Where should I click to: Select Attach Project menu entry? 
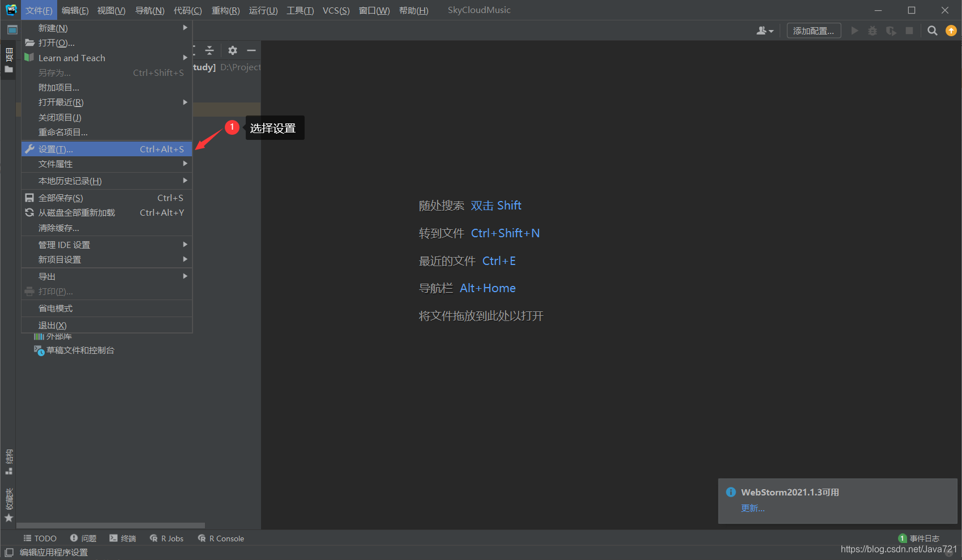107,88
